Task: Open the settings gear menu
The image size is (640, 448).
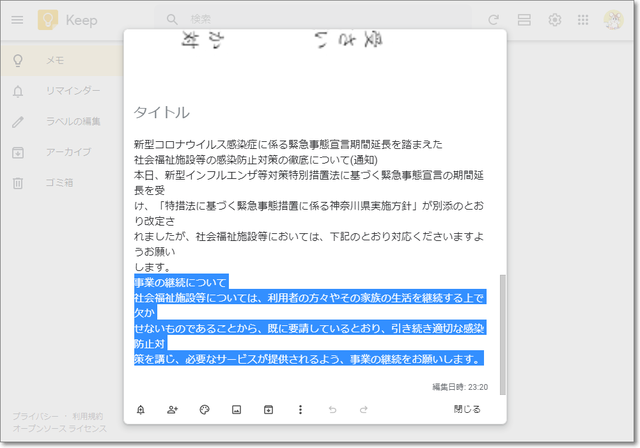Action: (x=554, y=19)
